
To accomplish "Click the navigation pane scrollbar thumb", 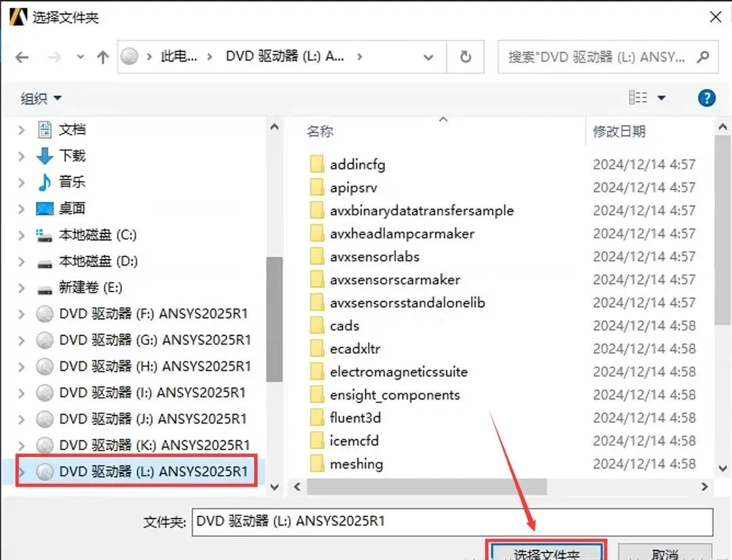I will (x=274, y=319).
